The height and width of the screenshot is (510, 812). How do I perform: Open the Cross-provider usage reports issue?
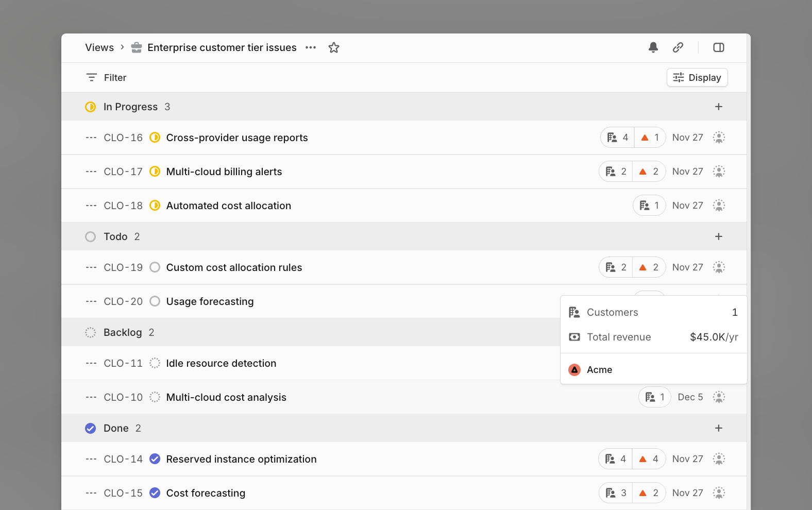click(x=237, y=138)
